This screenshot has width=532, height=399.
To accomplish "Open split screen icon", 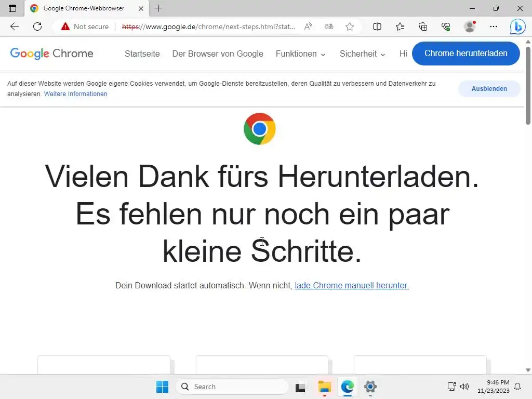I will 377,26.
